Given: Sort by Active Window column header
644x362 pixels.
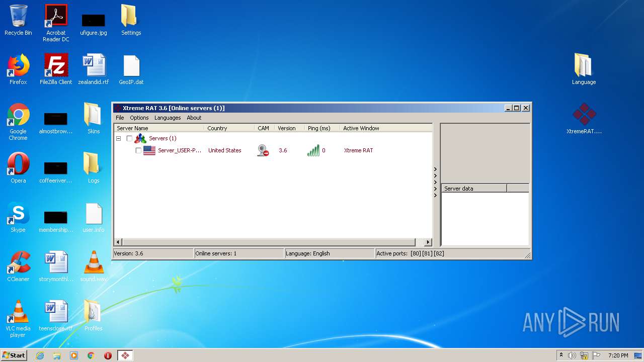Looking at the screenshot, I should coord(386,128).
